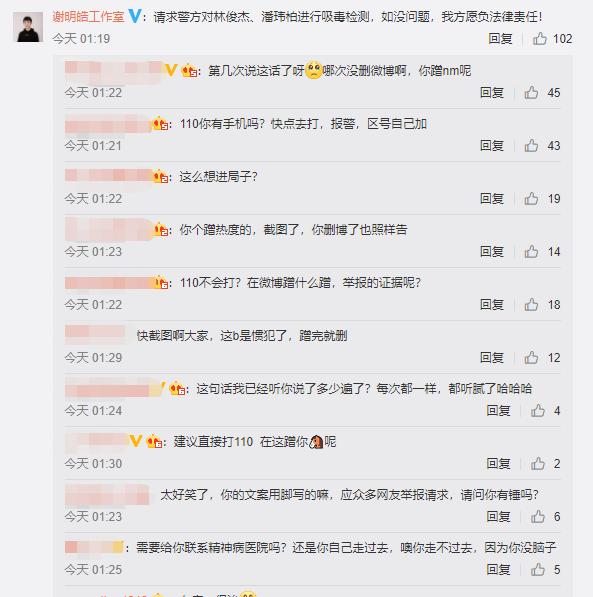This screenshot has height=597, width=593.
Task: Click the orange V badge on first comment
Action: tap(171, 70)
